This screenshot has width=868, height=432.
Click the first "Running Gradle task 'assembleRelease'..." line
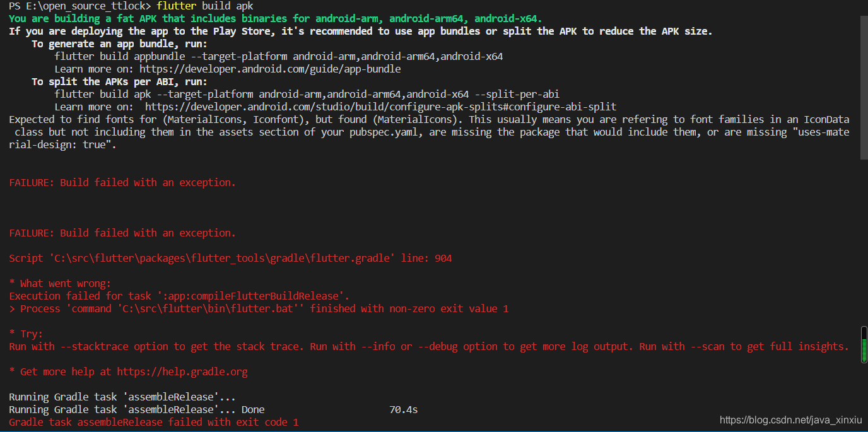click(122, 397)
